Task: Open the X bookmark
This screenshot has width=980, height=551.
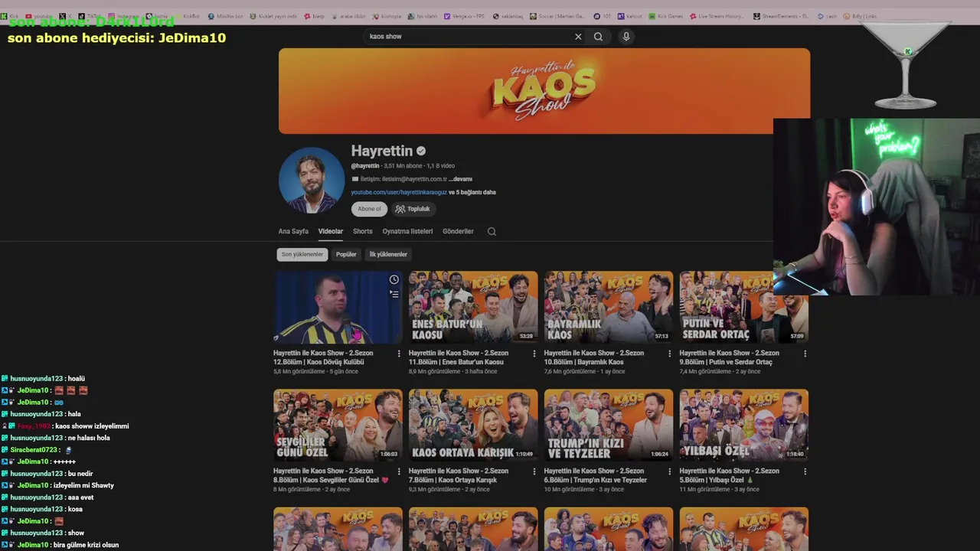Action: pos(66,16)
